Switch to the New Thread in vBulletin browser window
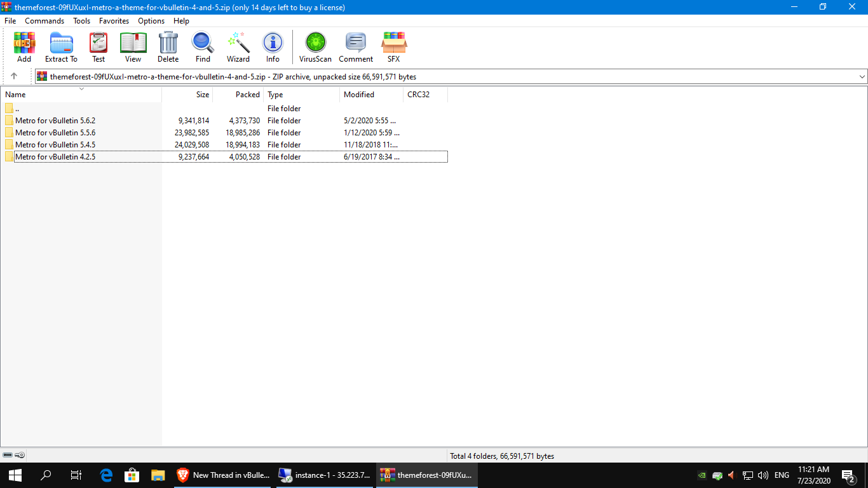 [x=224, y=475]
